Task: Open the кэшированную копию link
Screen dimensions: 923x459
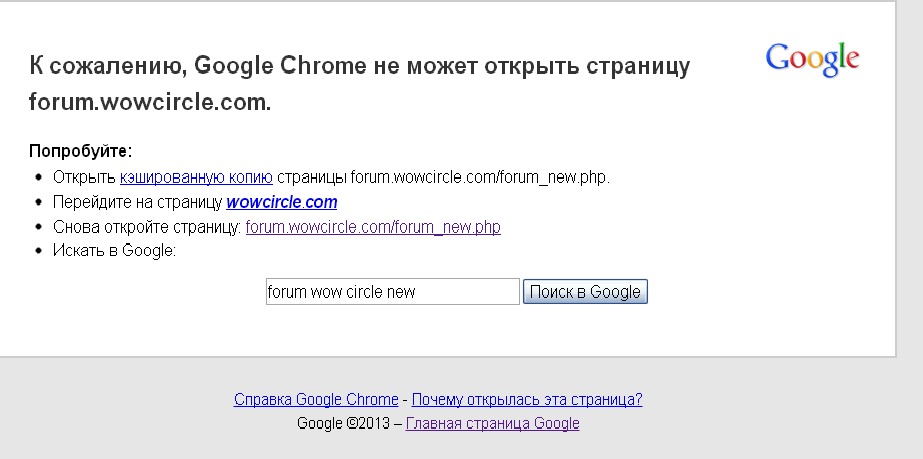Action: (196, 177)
